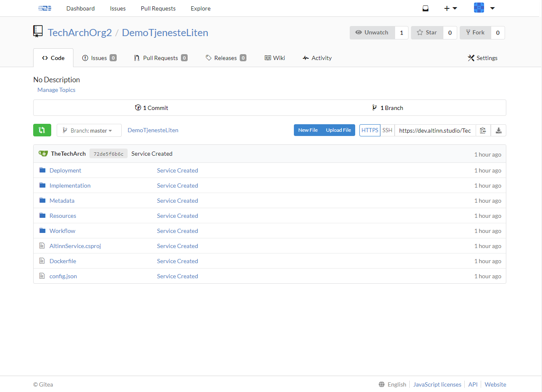Click the notifications inbox icon

(x=425, y=8)
